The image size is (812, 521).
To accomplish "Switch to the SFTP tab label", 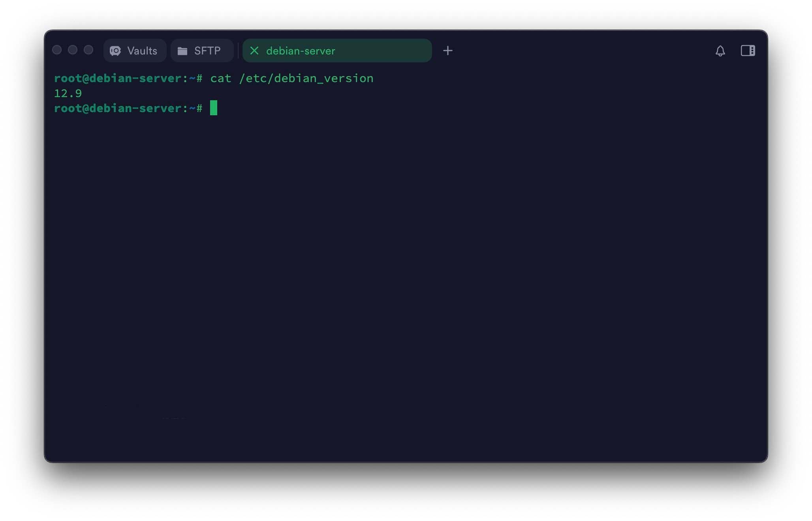I will pyautogui.click(x=207, y=51).
